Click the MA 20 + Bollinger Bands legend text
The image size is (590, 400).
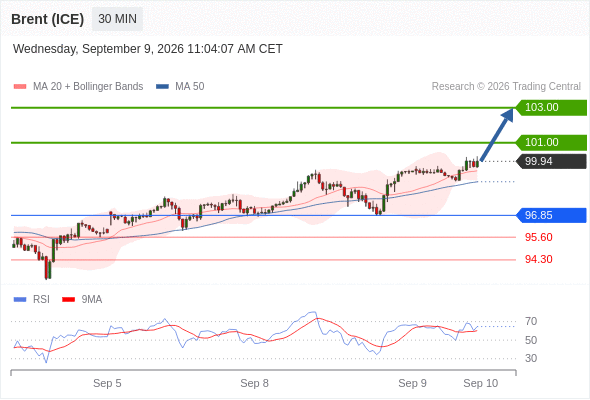click(88, 87)
